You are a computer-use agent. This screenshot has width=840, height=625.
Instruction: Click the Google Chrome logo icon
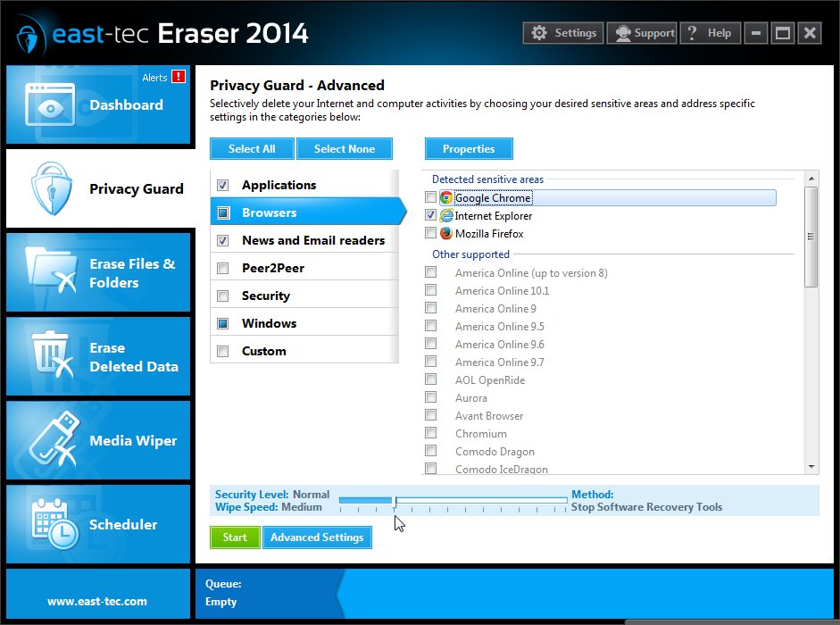pos(446,198)
